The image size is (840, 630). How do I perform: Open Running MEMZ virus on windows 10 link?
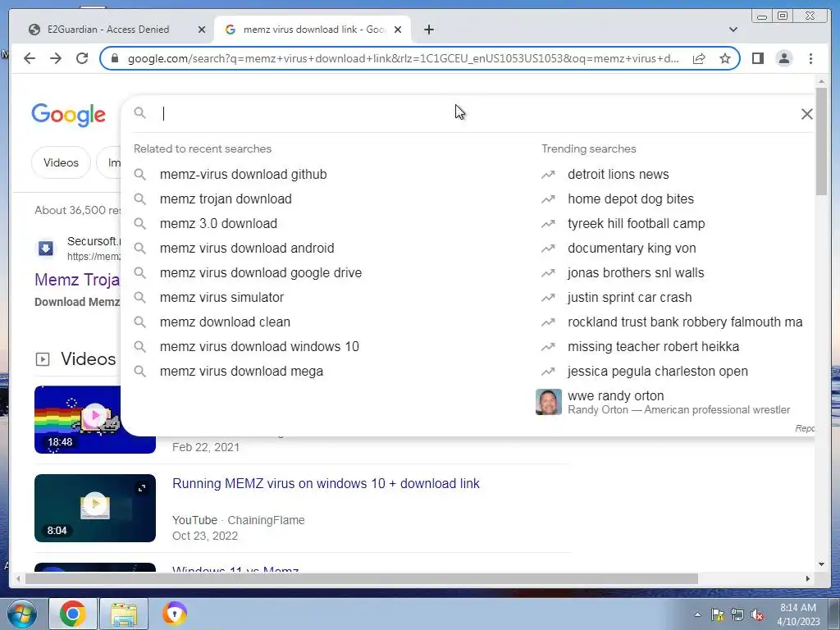(x=326, y=483)
